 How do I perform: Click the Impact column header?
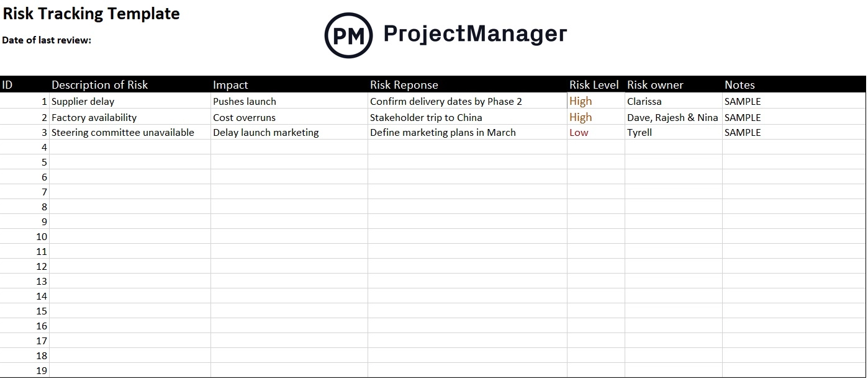tap(230, 85)
